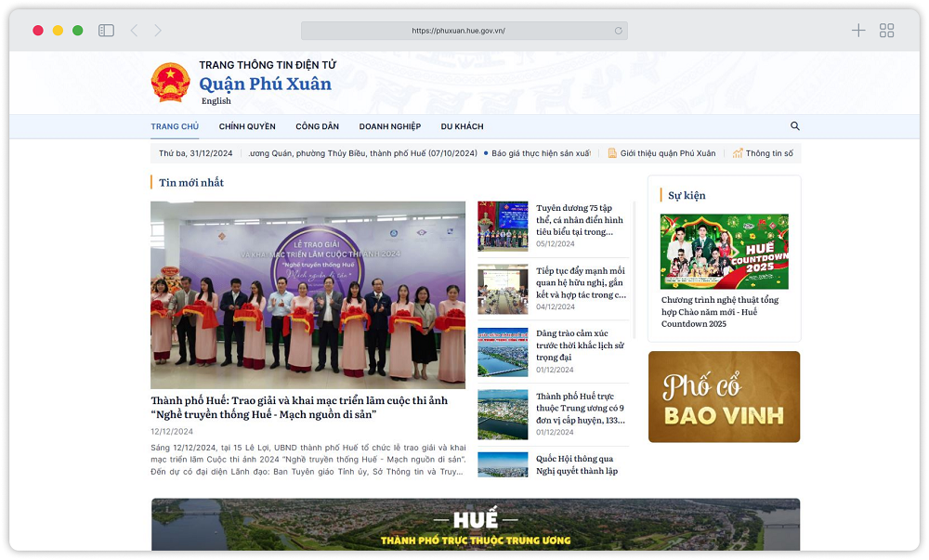Go forward with the browser forward arrow
This screenshot has width=929, height=560.
tap(158, 31)
